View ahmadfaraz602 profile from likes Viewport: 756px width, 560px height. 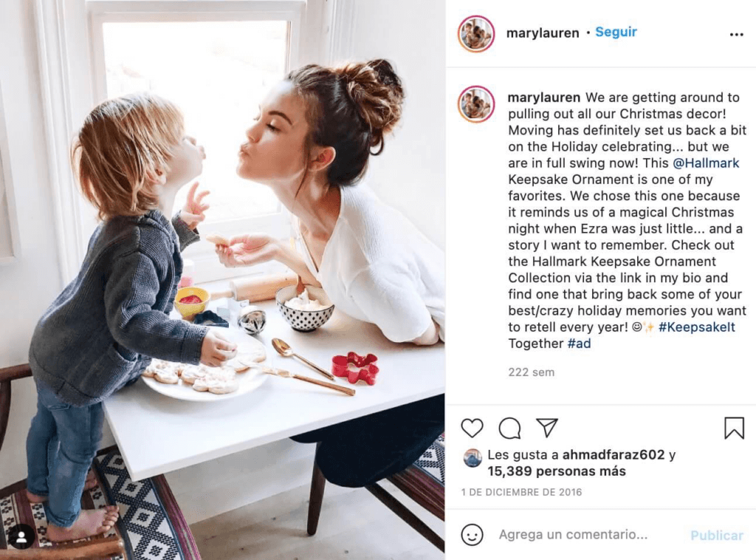coord(614,455)
